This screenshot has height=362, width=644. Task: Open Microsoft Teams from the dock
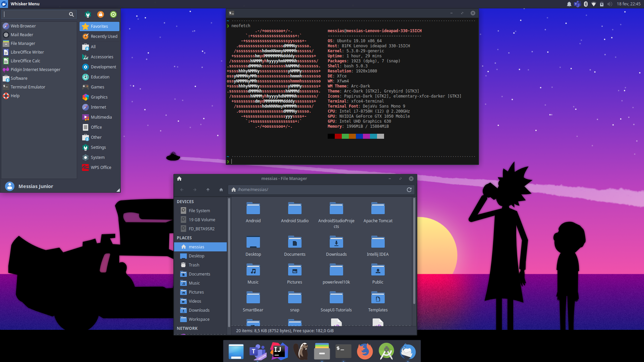coord(258,351)
